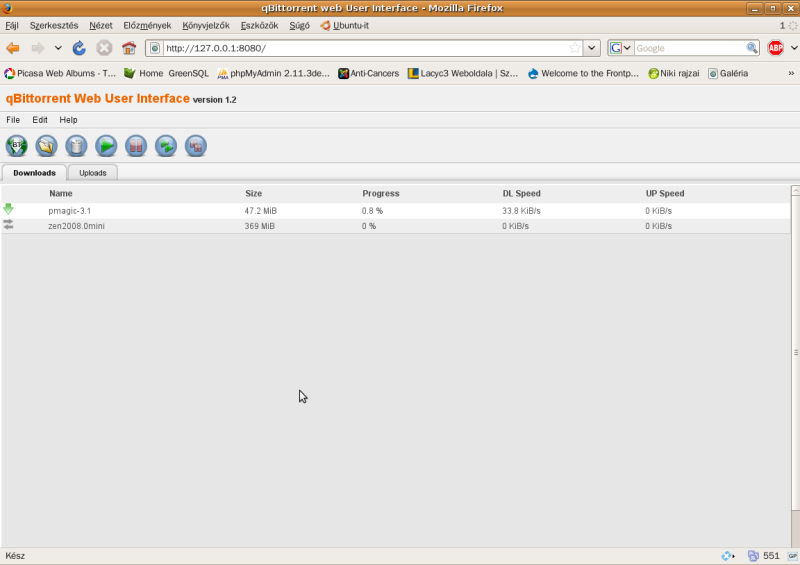The width and height of the screenshot is (800, 565).
Task: Open the Google search engine selector dropdown
Action: coord(620,48)
